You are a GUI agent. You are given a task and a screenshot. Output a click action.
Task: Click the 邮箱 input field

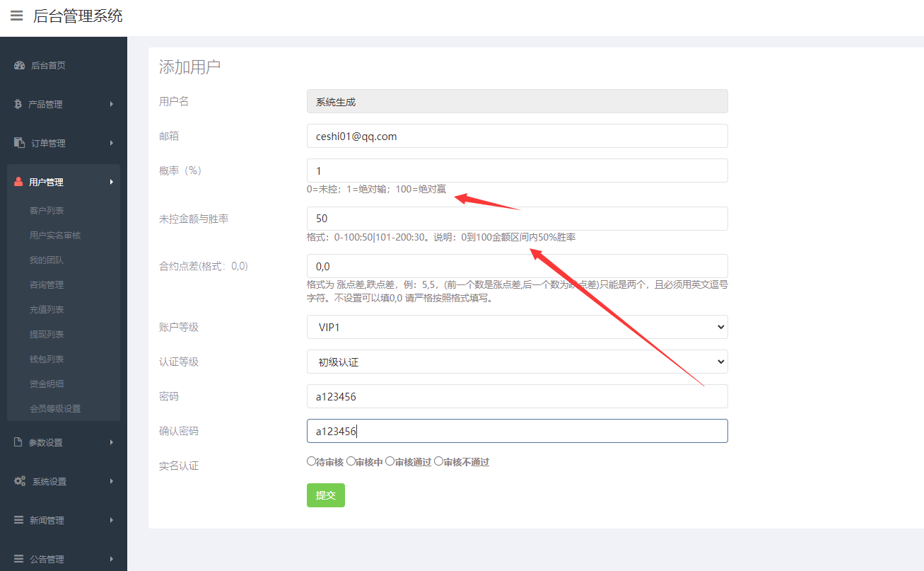point(517,136)
